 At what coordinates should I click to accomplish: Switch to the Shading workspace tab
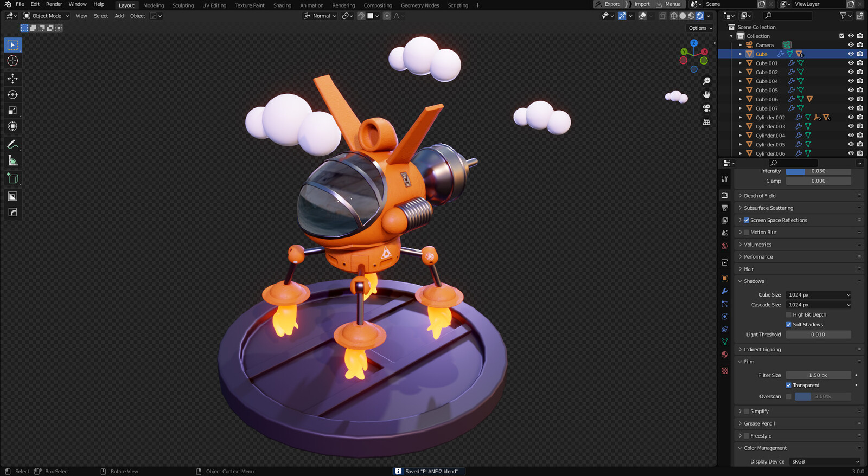(282, 5)
